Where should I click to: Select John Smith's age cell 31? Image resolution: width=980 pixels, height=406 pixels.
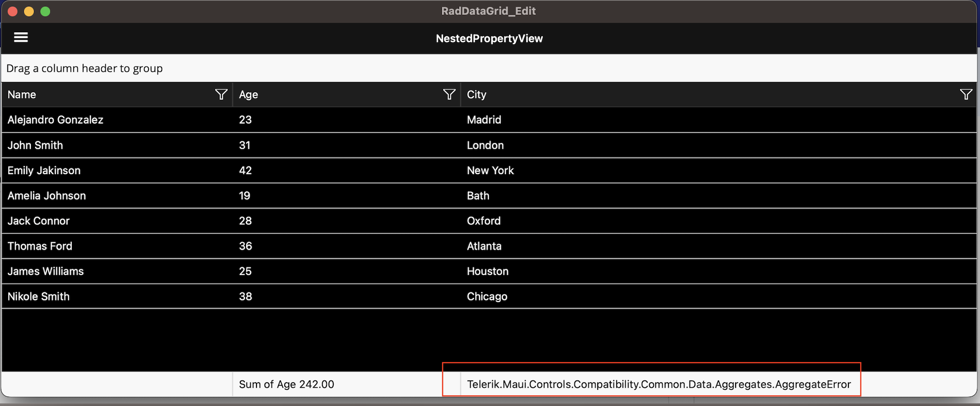pyautogui.click(x=245, y=146)
